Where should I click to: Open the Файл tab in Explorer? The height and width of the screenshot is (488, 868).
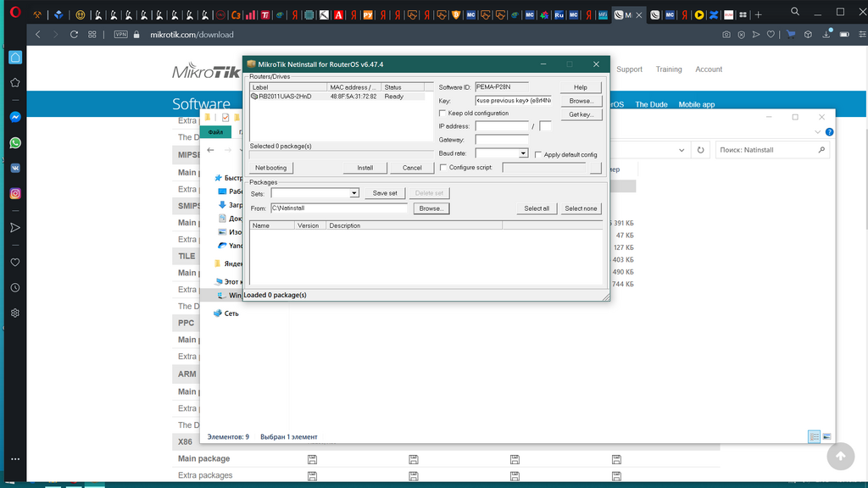pyautogui.click(x=215, y=131)
